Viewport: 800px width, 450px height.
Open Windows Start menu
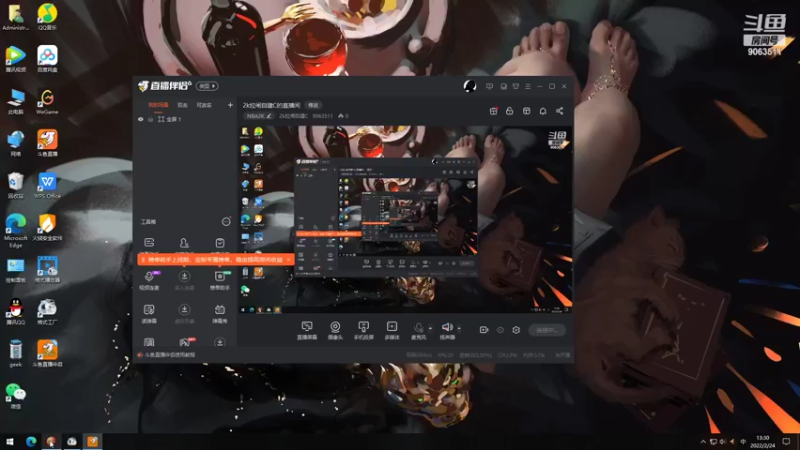10,441
